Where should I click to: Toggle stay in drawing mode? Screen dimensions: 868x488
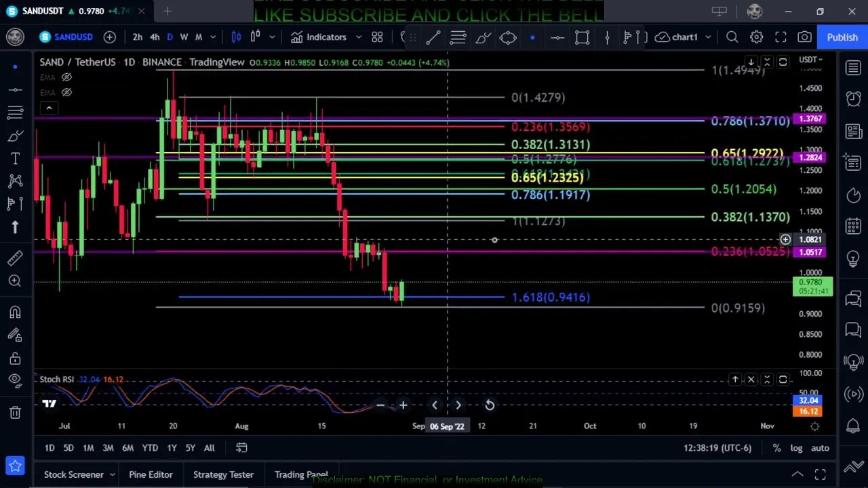[15, 335]
